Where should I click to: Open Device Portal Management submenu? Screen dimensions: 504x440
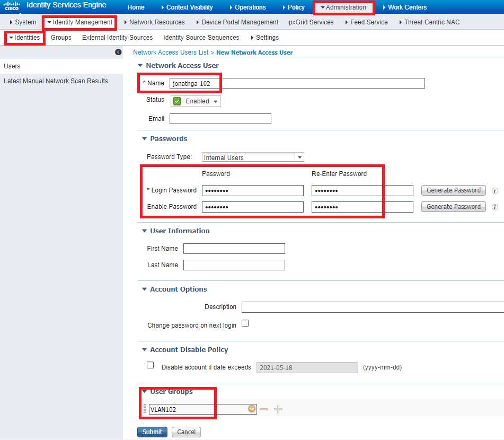[x=237, y=22]
